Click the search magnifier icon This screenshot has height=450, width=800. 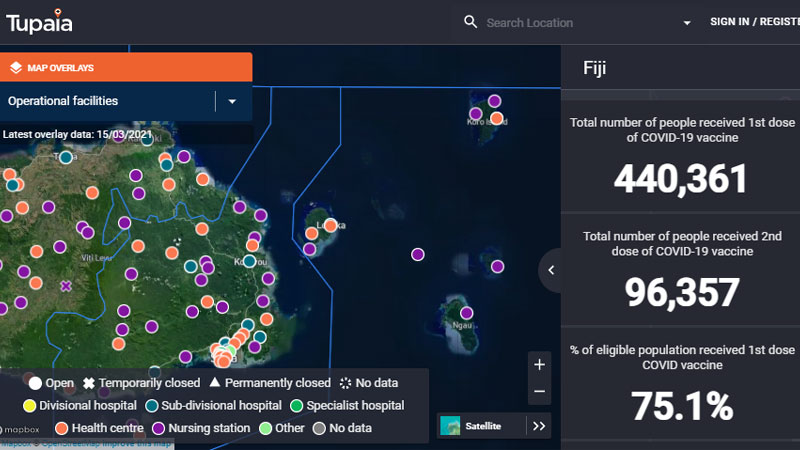click(x=470, y=22)
